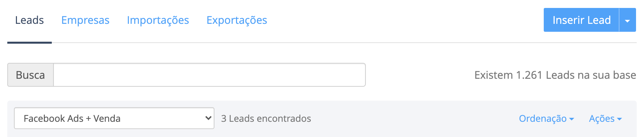Click the chevron arrow of the segmentation select
This screenshot has width=644, height=137.
[x=208, y=118]
